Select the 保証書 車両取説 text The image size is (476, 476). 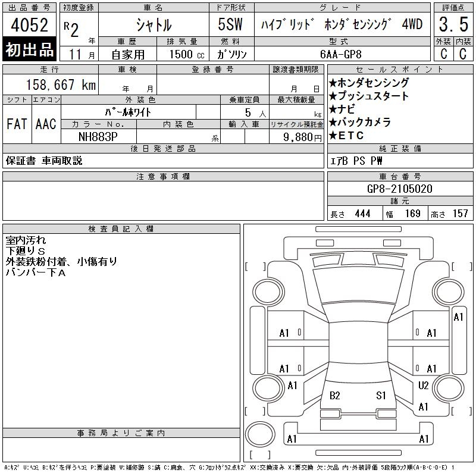45,161
